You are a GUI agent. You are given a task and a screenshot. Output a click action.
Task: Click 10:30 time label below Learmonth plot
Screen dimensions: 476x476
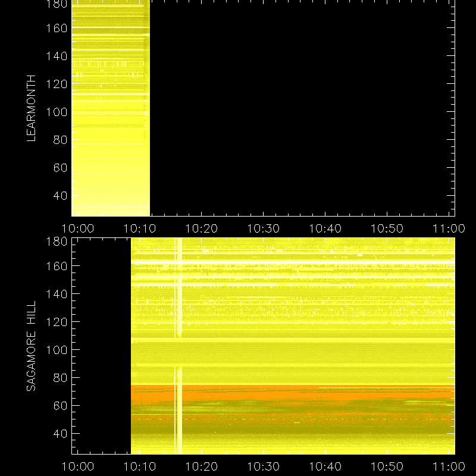point(263,228)
